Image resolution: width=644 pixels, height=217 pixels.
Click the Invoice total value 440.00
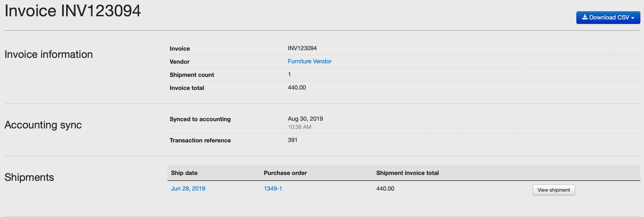click(297, 87)
